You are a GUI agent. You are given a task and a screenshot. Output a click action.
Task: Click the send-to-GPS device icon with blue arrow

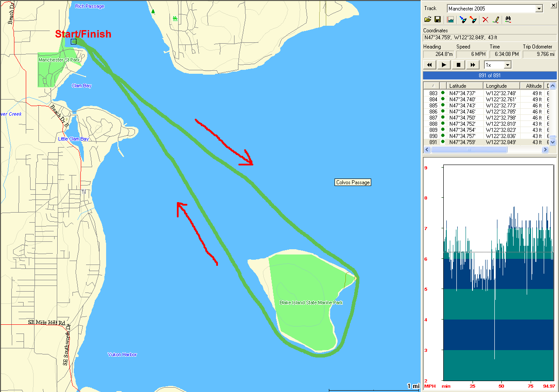coord(463,20)
